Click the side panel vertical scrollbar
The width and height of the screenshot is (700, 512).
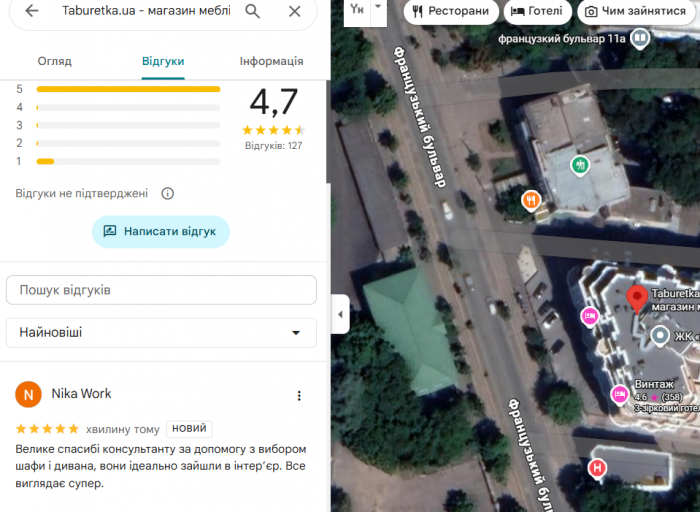pyautogui.click(x=328, y=132)
